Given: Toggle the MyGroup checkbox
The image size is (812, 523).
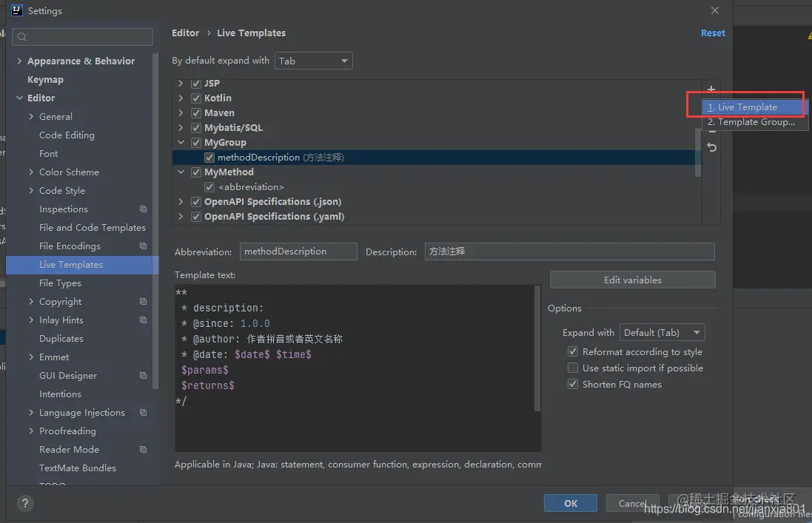Looking at the screenshot, I should (x=195, y=143).
